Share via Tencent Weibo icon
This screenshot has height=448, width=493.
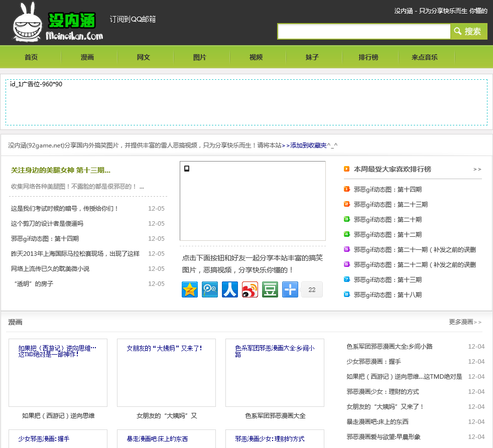click(x=210, y=289)
